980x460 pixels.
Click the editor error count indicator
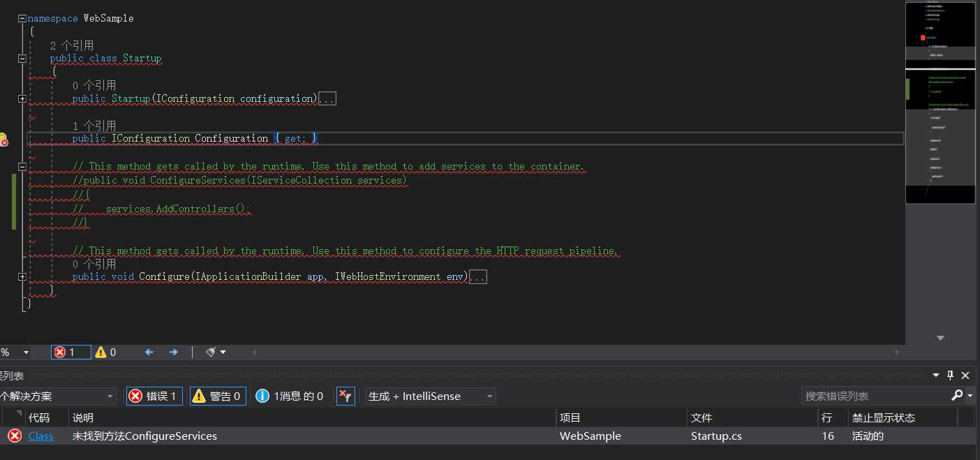(x=71, y=353)
